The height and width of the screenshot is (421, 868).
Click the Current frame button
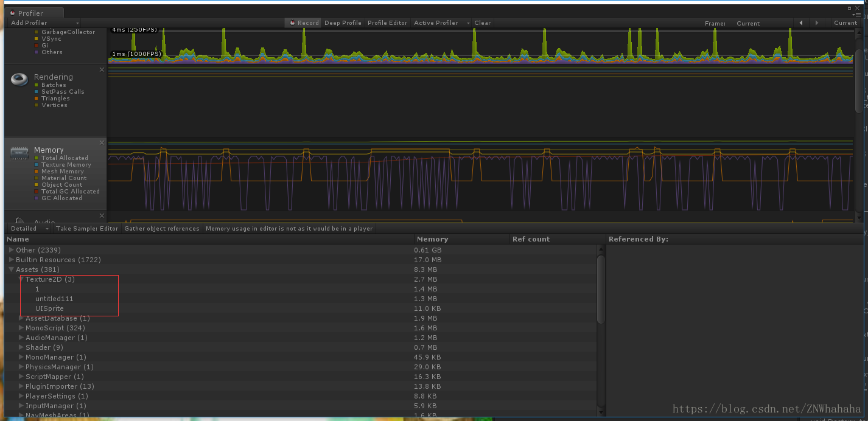point(845,23)
